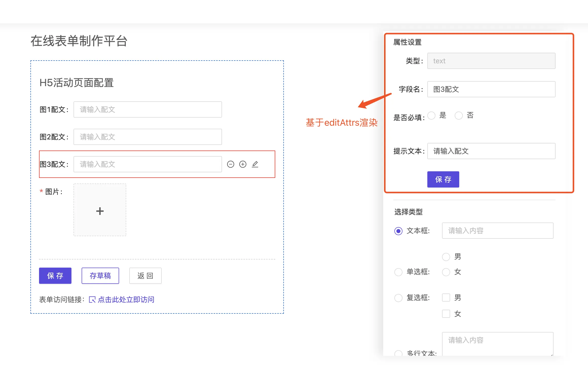588x372 pixels.
Task: Click 保存 button below the form
Action: (x=55, y=276)
